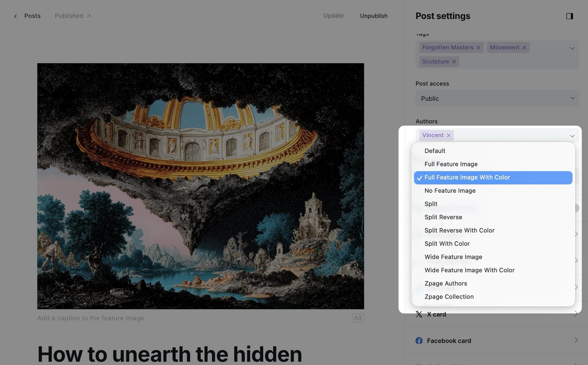The image size is (588, 365).
Task: Collapse the Post settings sidebar panel icon
Action: tap(569, 16)
